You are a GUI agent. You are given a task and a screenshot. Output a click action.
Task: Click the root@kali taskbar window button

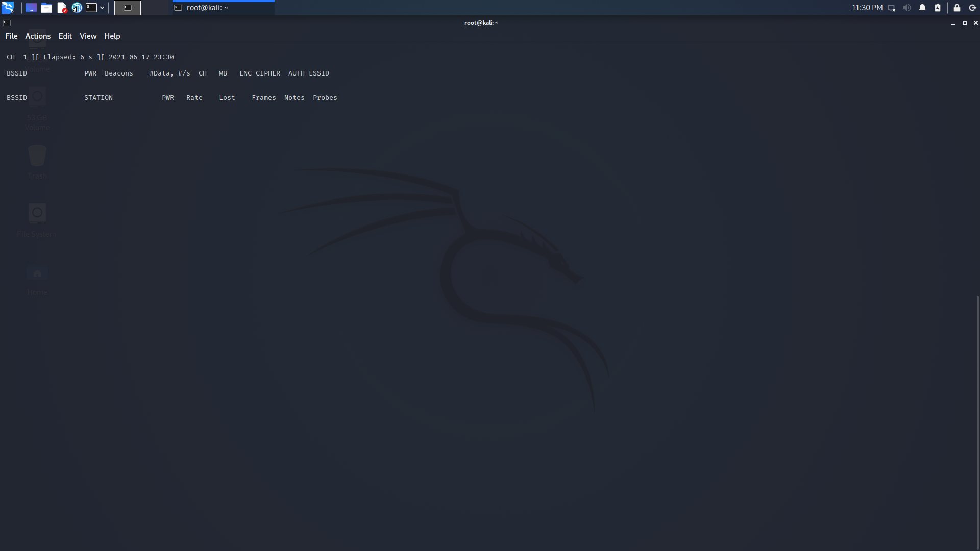pos(224,8)
